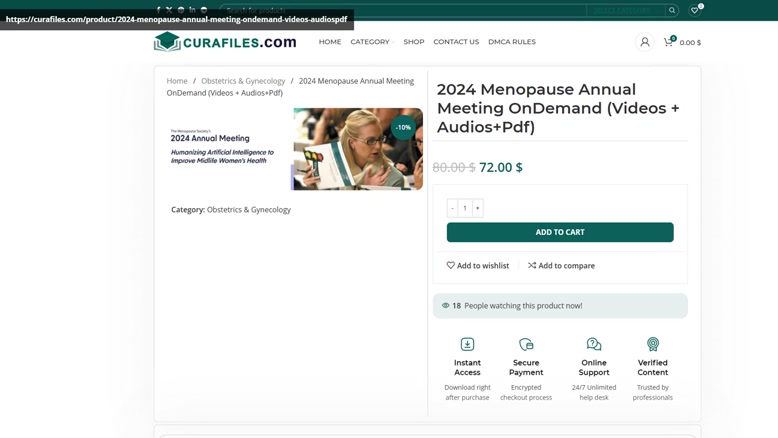This screenshot has width=778, height=438.
Task: Click the 80.00 $ original price
Action: coord(454,168)
